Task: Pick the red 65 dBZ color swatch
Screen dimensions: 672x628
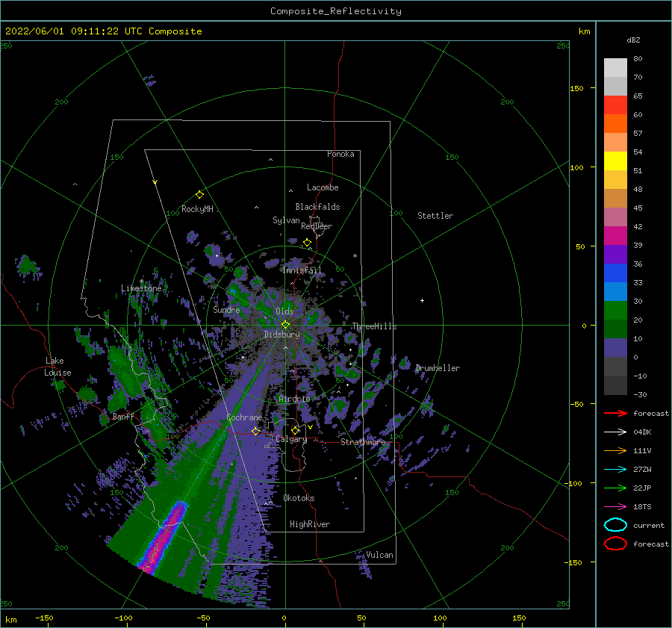Action: 615,105
